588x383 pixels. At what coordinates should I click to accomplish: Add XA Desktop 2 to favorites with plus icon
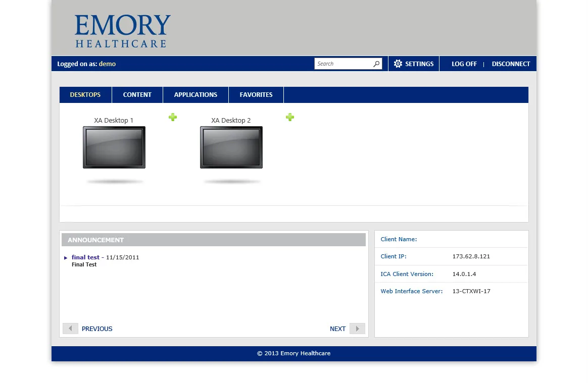[290, 117]
